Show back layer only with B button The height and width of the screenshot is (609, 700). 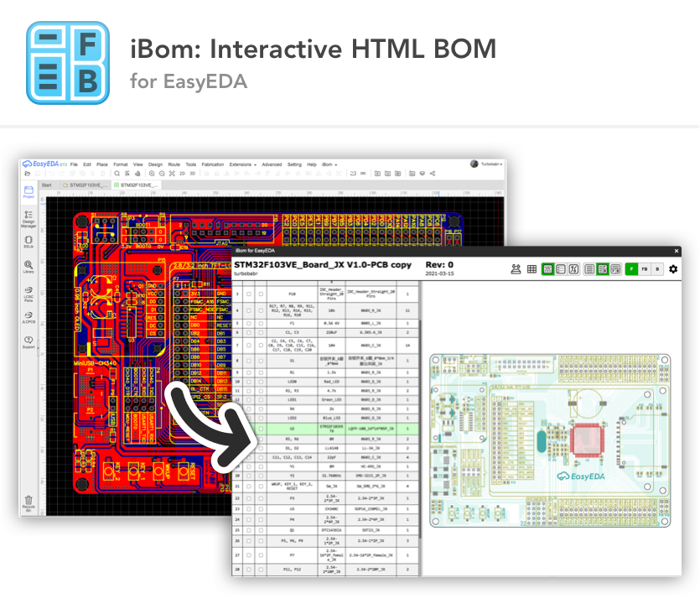[657, 269]
